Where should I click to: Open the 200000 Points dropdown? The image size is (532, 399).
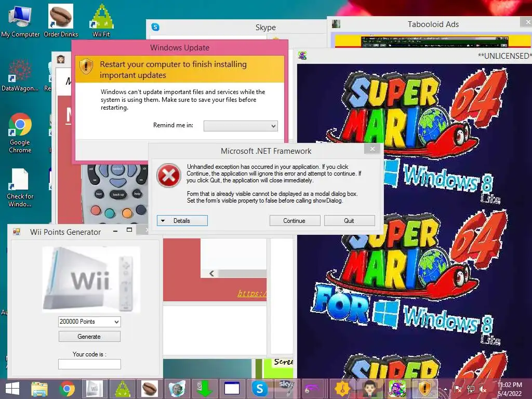(x=89, y=322)
